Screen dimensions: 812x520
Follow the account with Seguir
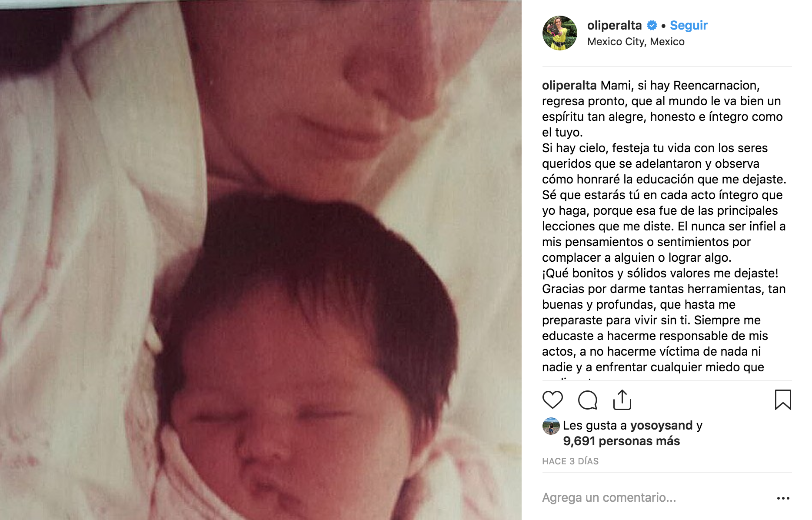(x=689, y=25)
